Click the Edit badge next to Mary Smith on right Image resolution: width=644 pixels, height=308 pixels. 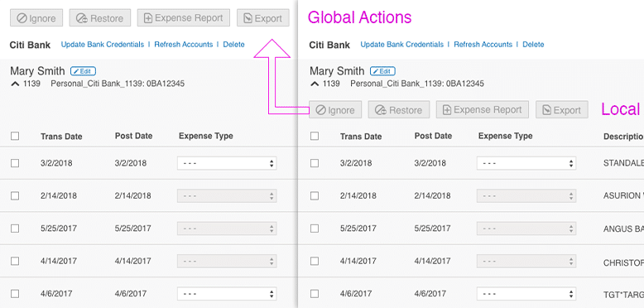pos(382,71)
